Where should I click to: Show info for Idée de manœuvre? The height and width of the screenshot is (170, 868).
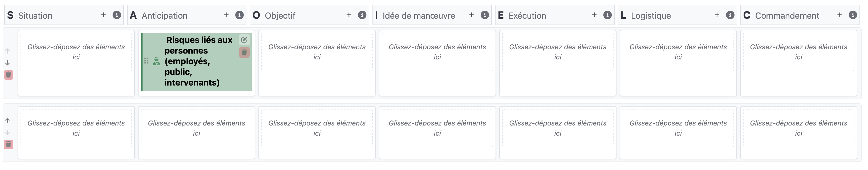pos(485,15)
